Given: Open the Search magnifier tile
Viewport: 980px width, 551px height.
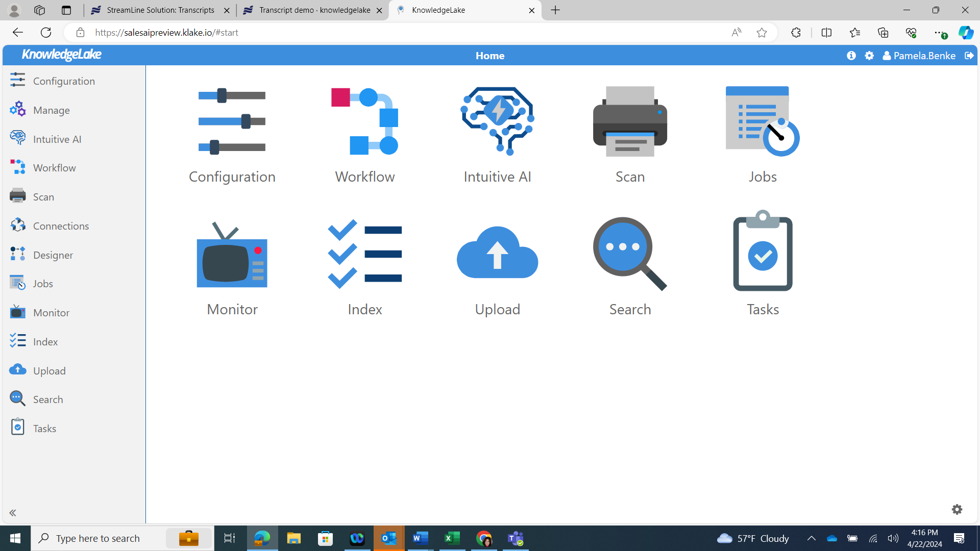Looking at the screenshot, I should (x=630, y=266).
